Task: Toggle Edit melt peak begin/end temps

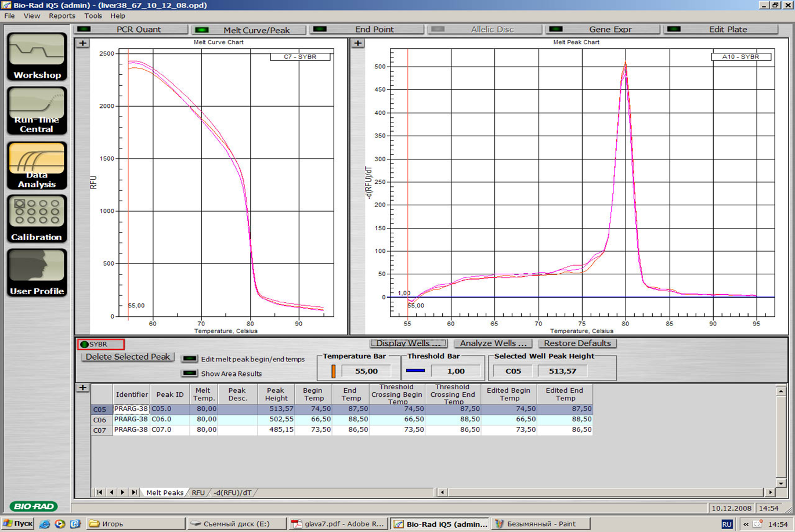Action: coord(189,359)
